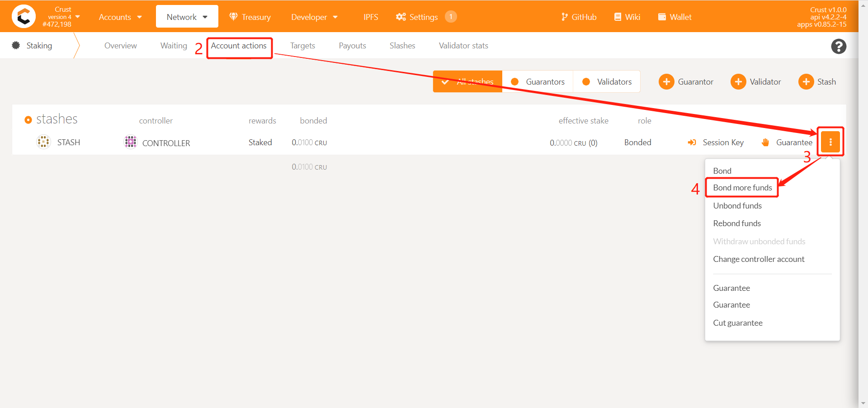Open the Network dropdown menu

[187, 17]
